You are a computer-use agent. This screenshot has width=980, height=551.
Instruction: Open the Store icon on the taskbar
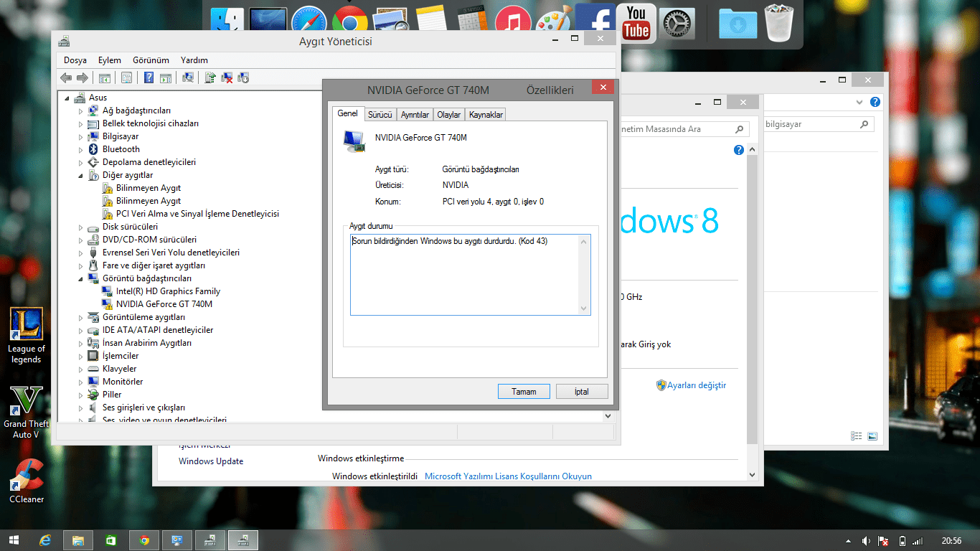(x=111, y=540)
